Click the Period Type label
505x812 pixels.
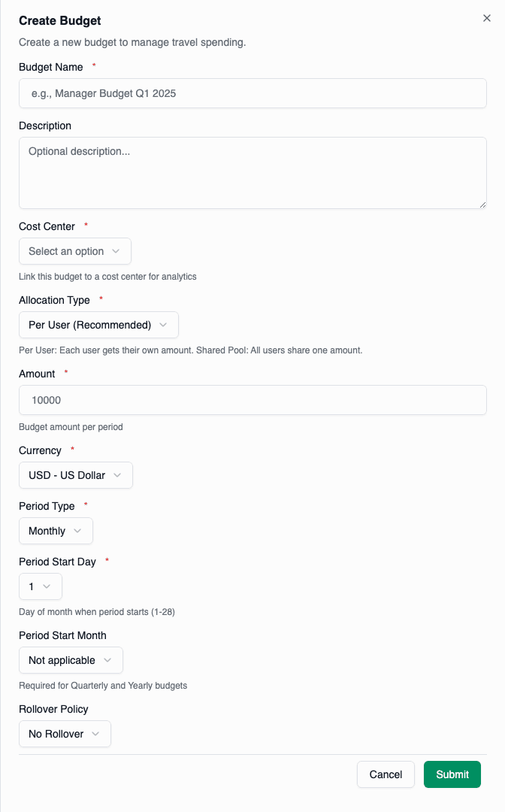click(47, 506)
